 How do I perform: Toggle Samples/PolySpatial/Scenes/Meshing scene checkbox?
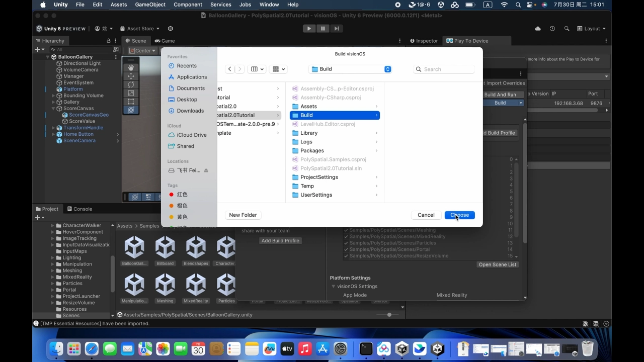[x=346, y=230]
